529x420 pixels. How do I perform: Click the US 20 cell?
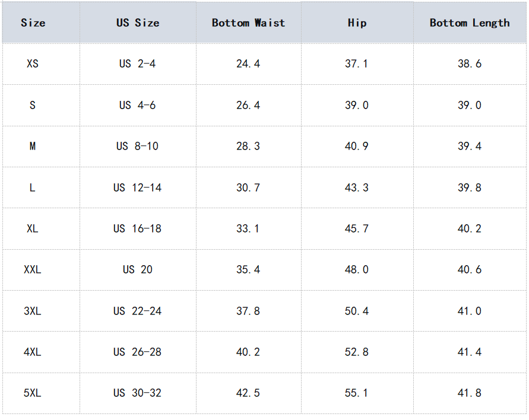[x=138, y=269]
